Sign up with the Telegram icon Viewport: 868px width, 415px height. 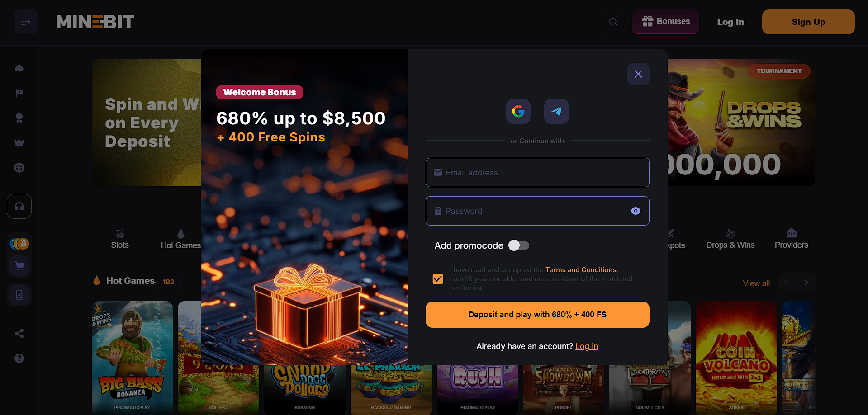556,111
